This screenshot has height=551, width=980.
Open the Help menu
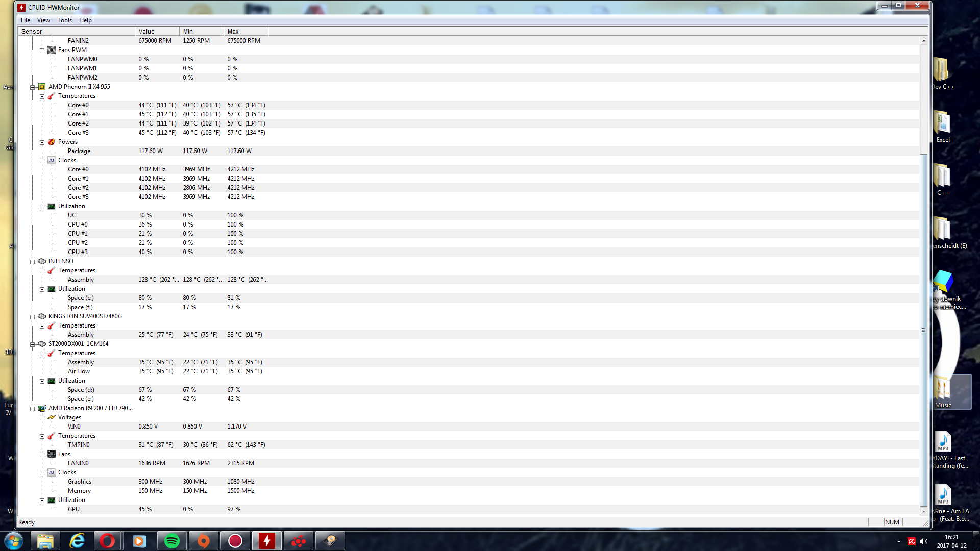(85, 20)
